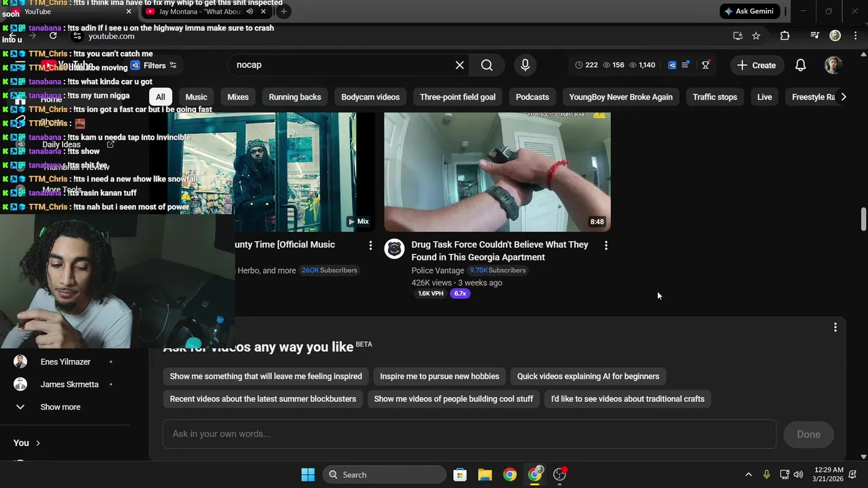The width and height of the screenshot is (868, 488).
Task: Open the Drug Task Force video thumbnail
Action: pos(497,172)
